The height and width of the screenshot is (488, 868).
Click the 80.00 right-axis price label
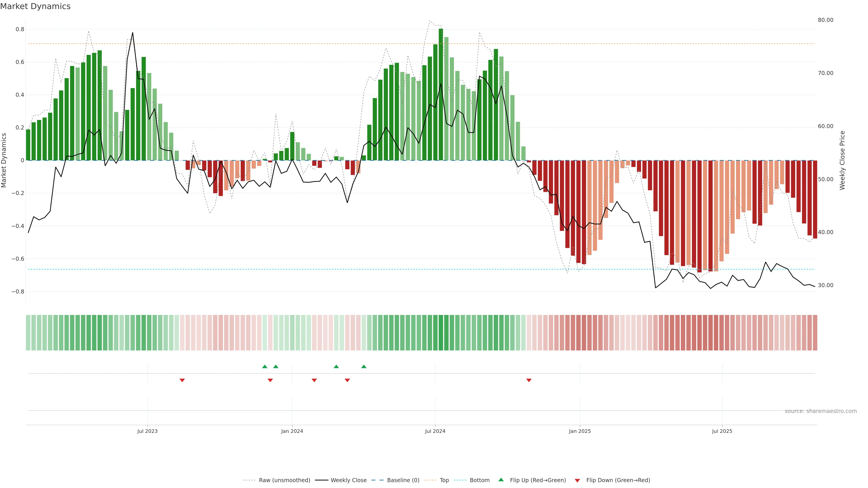(x=825, y=20)
